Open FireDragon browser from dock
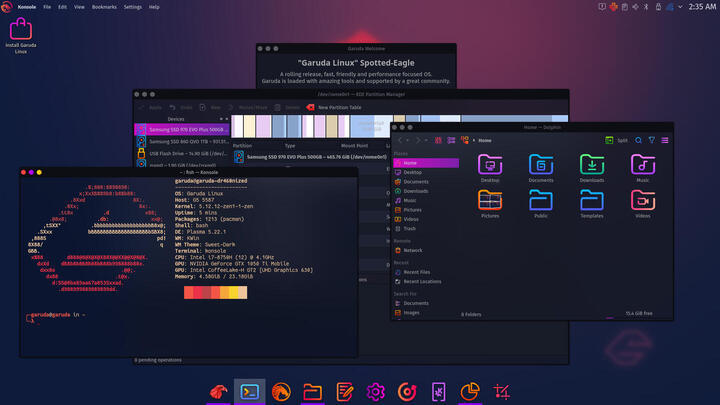The height and width of the screenshot is (405, 720). coord(281,392)
